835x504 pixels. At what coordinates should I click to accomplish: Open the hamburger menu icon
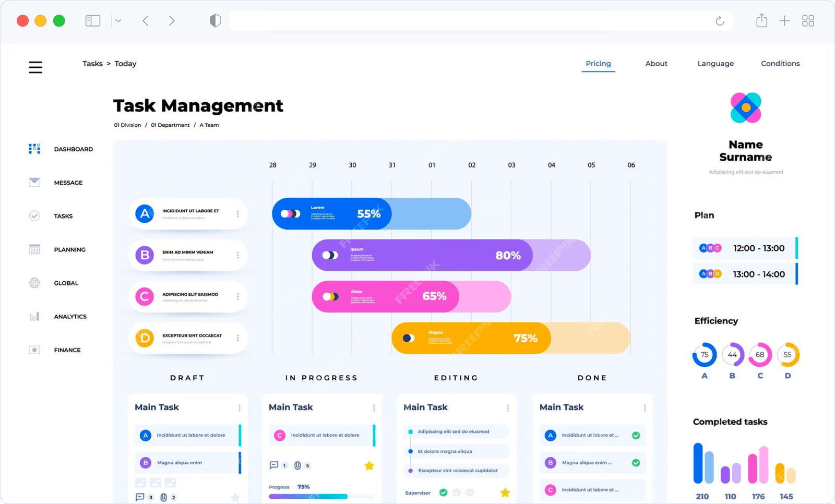pos(35,67)
